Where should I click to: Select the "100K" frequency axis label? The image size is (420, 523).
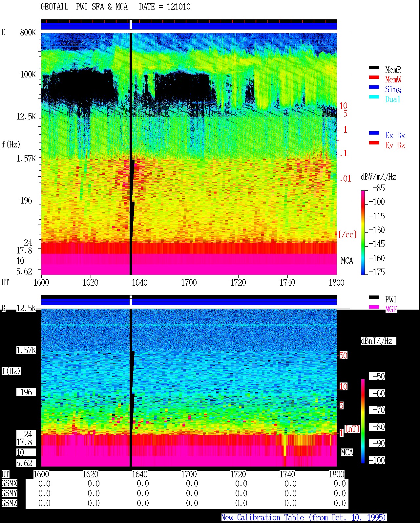pos(28,75)
